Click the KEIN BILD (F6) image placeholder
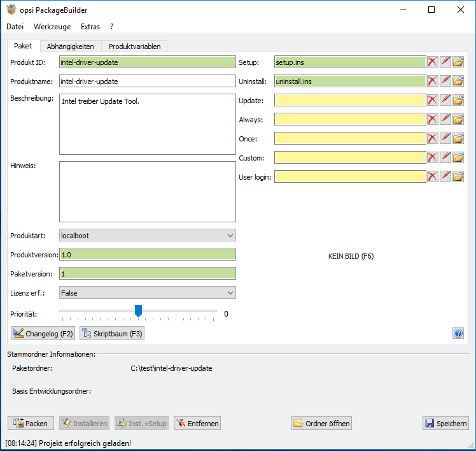The height and width of the screenshot is (451, 476). point(351,256)
